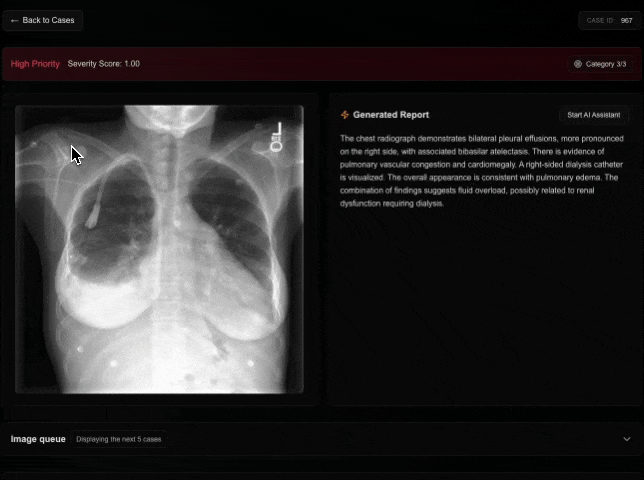
Task: Click the back arrow icon
Action: (x=14, y=20)
